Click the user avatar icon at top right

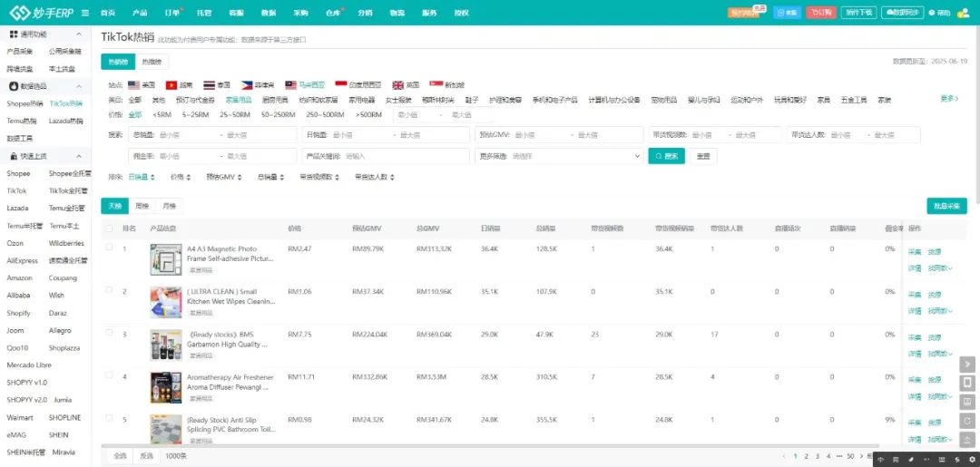[963, 13]
